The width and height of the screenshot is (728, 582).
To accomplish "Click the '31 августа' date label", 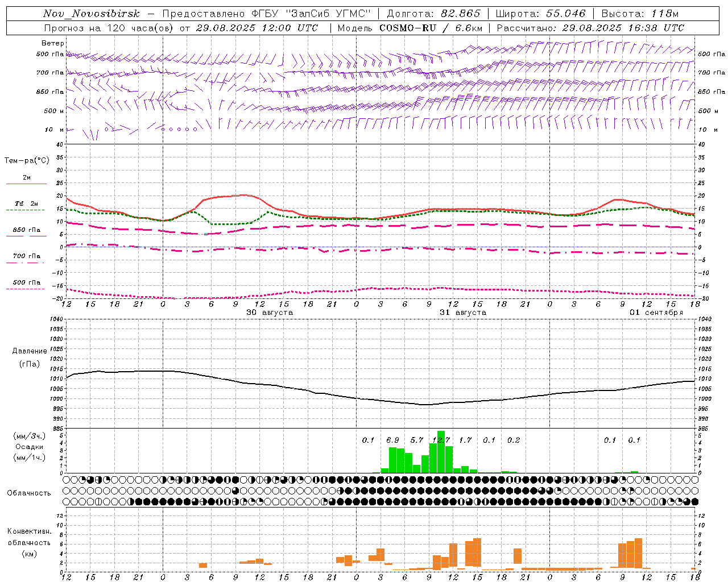I will coord(463,313).
